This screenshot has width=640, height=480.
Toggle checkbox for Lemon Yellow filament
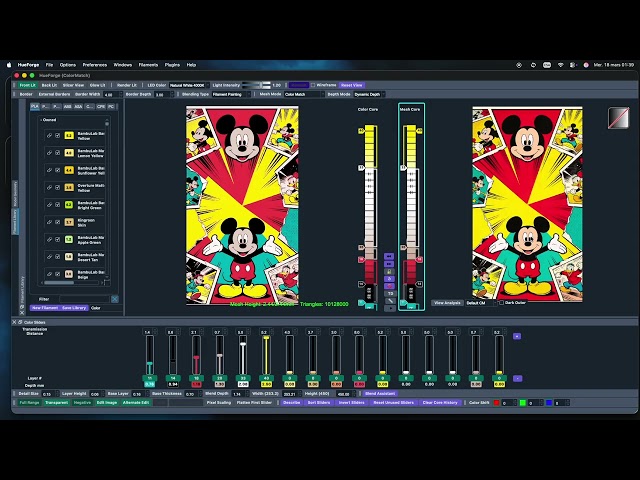58,153
